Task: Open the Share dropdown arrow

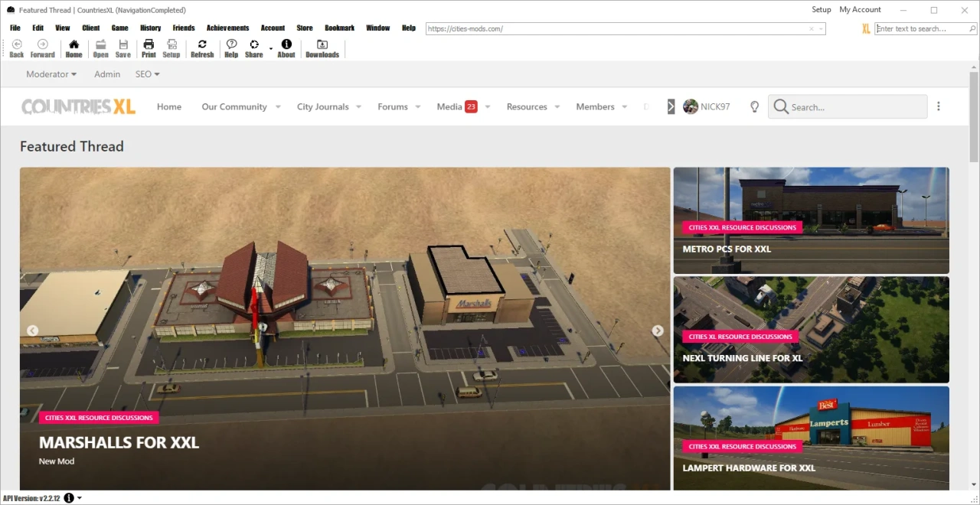Action: coord(271,48)
